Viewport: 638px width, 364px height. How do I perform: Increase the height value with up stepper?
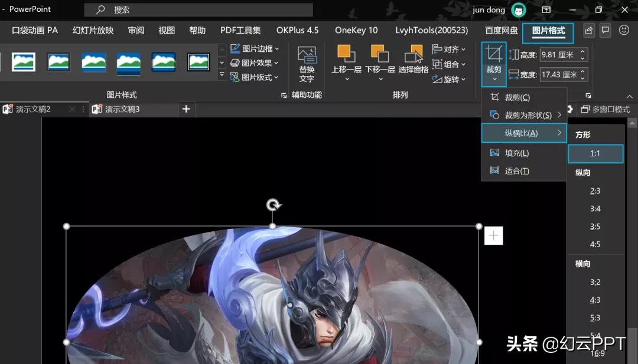coord(582,51)
